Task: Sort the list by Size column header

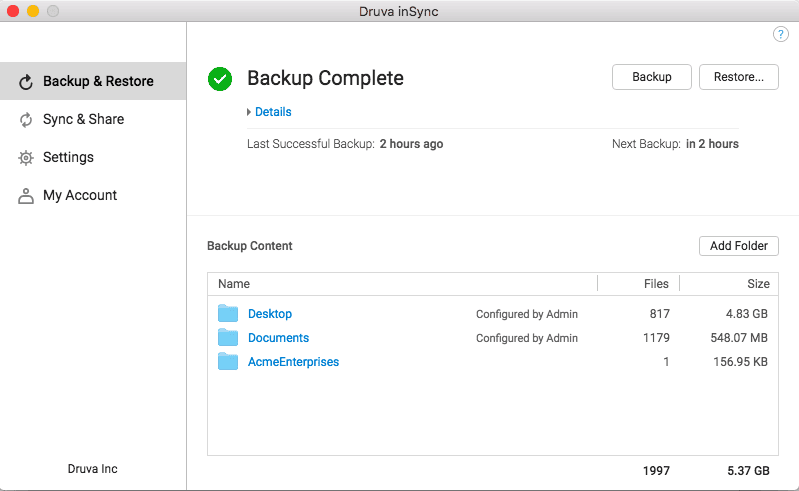Action: tap(758, 284)
